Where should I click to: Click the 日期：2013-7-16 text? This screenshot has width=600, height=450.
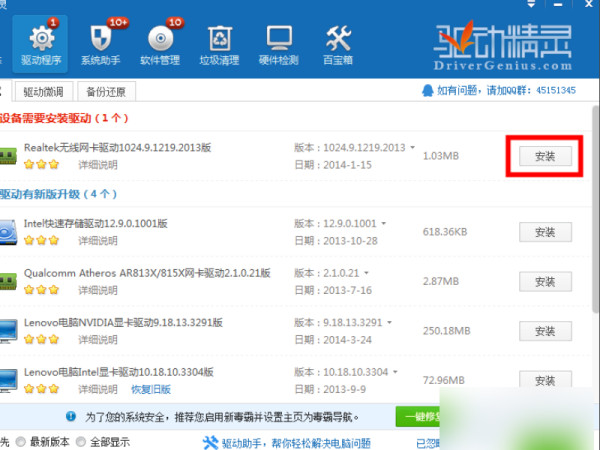coord(333,290)
